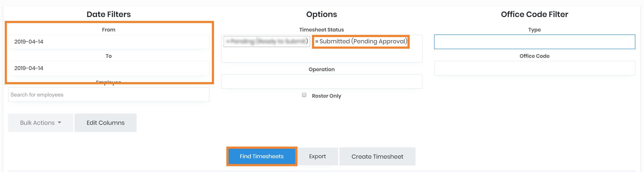The width and height of the screenshot is (644, 172).
Task: Open the Operation selection field
Action: coord(321,81)
